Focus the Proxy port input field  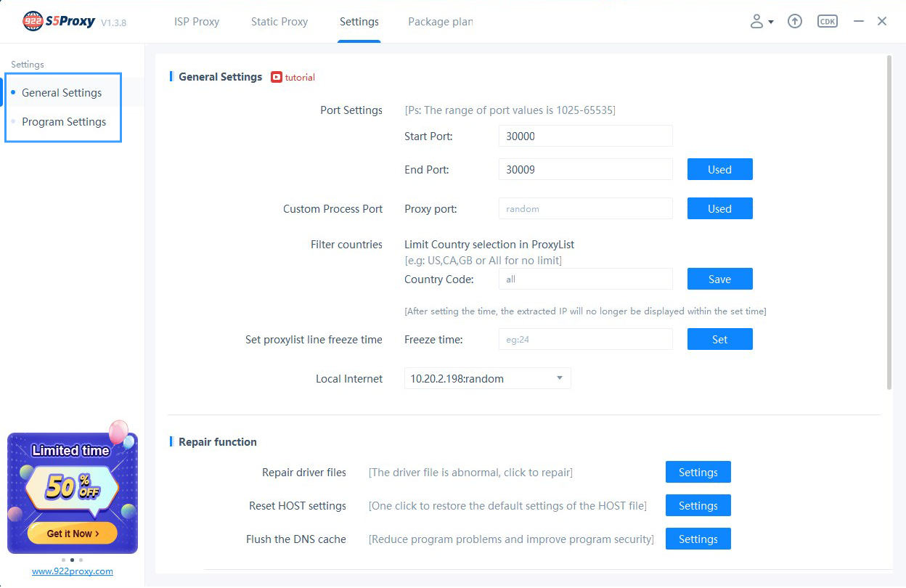(585, 208)
